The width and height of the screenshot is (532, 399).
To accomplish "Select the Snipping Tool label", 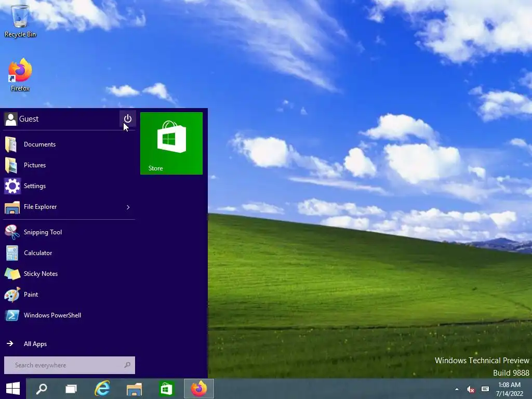I will tap(43, 232).
